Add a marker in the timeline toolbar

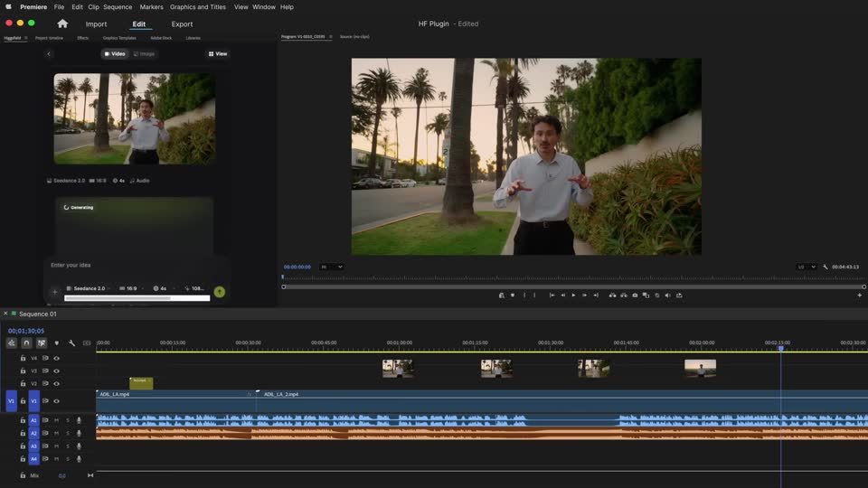[56, 343]
